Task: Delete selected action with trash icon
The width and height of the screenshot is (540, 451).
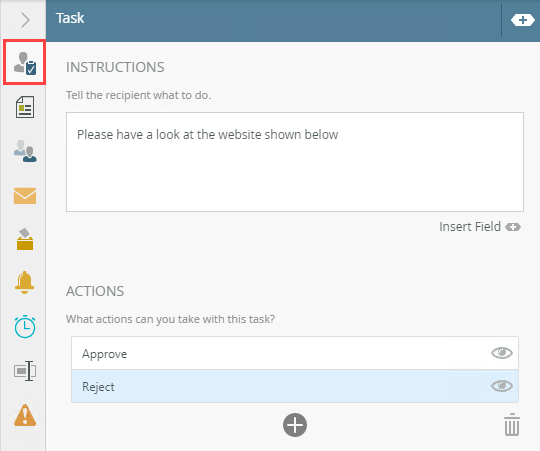Action: click(x=512, y=424)
